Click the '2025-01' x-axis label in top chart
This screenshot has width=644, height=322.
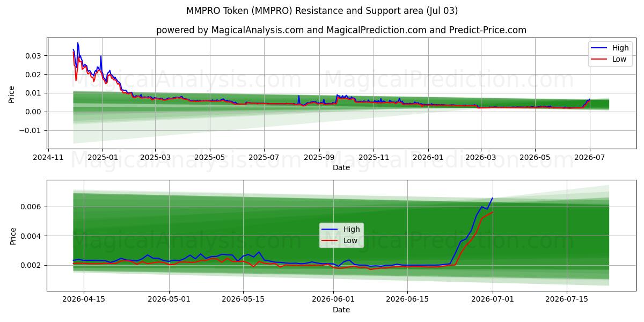(x=102, y=157)
